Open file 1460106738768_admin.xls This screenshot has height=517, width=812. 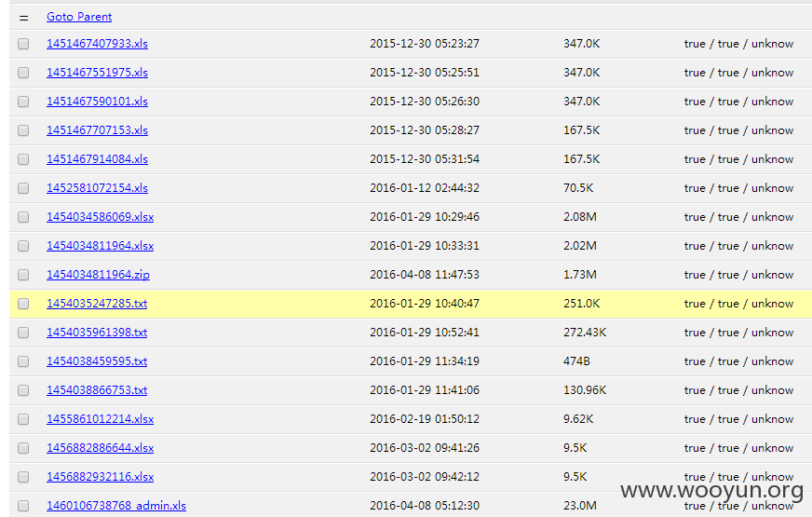click(116, 506)
